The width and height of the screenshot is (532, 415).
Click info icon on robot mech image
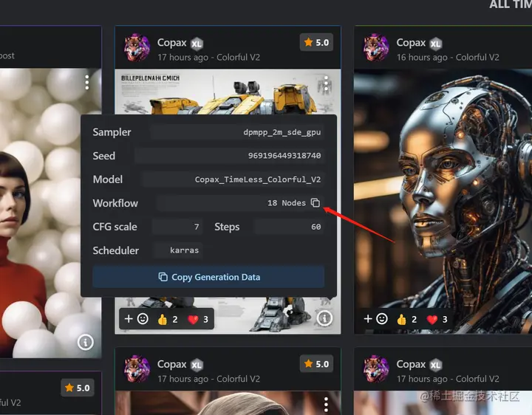pyautogui.click(x=324, y=318)
